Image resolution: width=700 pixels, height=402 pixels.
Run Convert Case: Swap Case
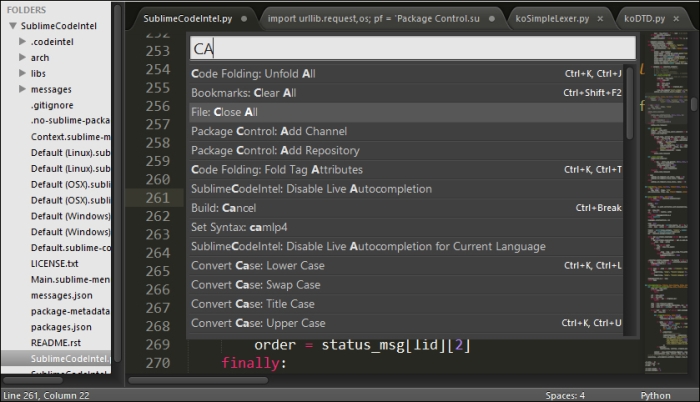tap(406, 285)
